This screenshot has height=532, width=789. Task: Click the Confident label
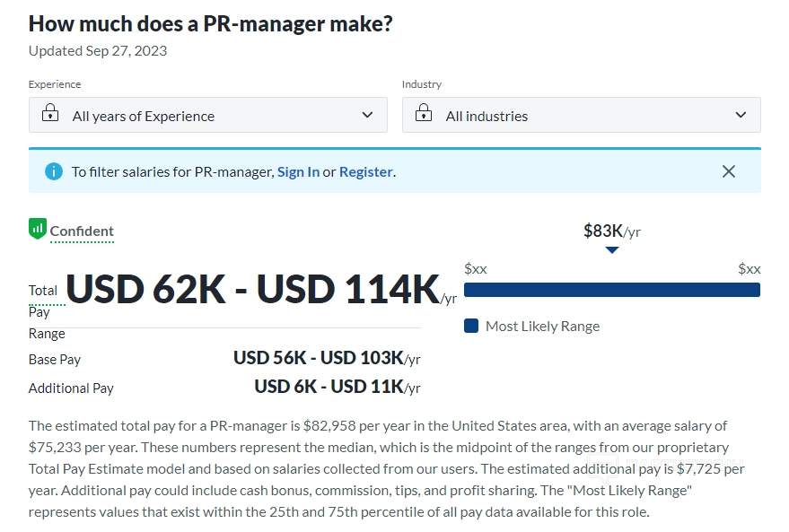pos(82,231)
